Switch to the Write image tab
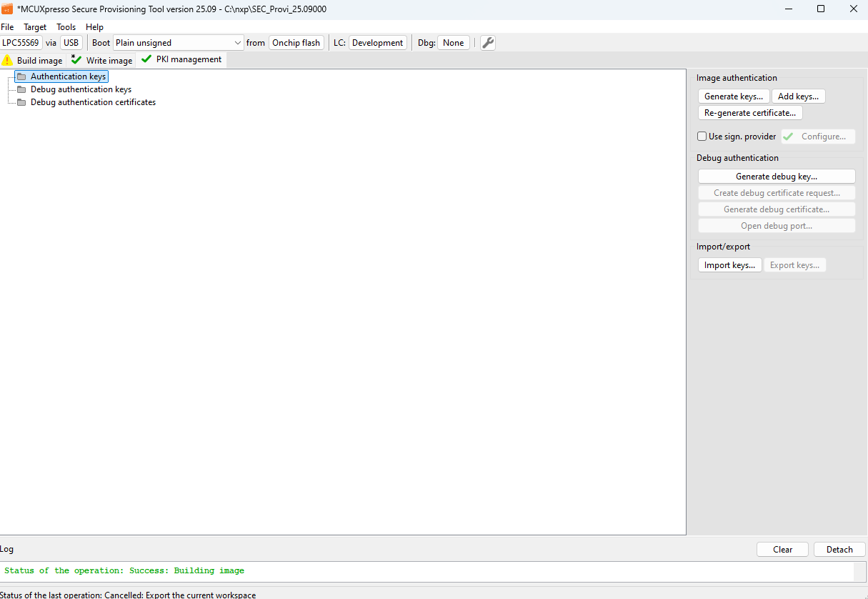868x599 pixels. pos(102,61)
